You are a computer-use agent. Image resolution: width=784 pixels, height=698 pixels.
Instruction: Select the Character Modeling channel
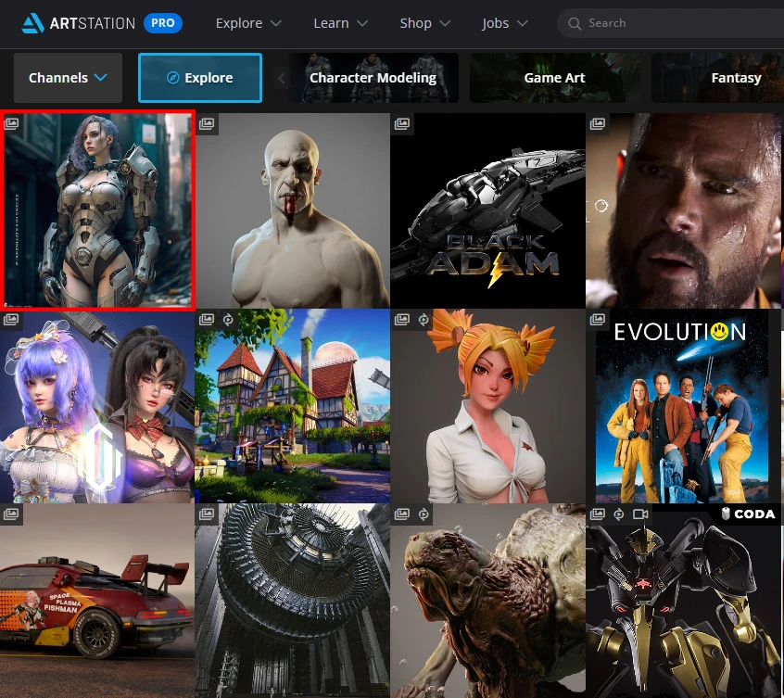373,78
